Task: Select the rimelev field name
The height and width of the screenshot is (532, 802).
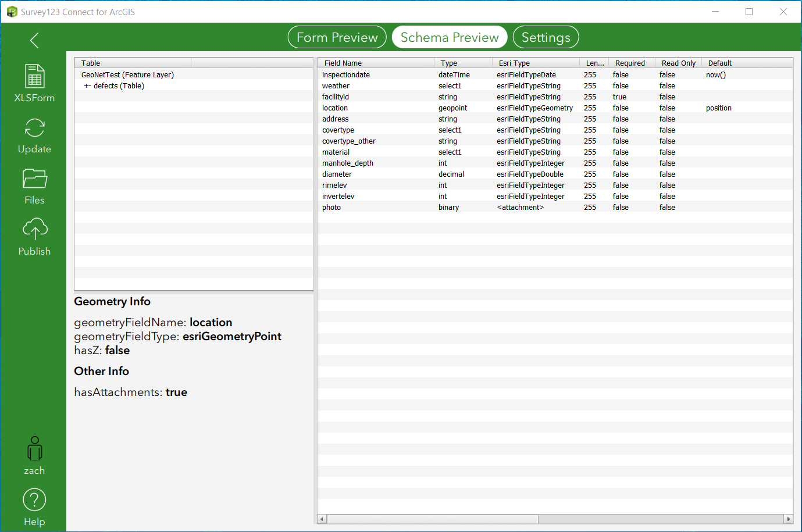Action: point(334,185)
